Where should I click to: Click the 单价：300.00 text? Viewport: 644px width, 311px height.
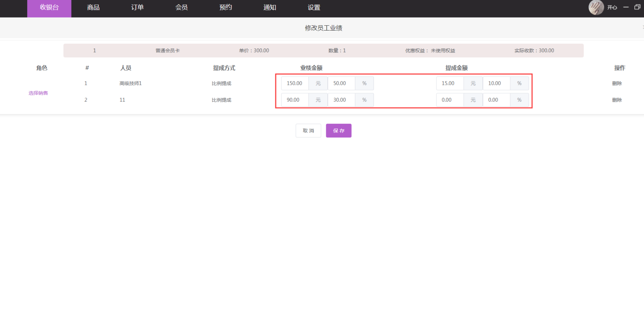(254, 51)
